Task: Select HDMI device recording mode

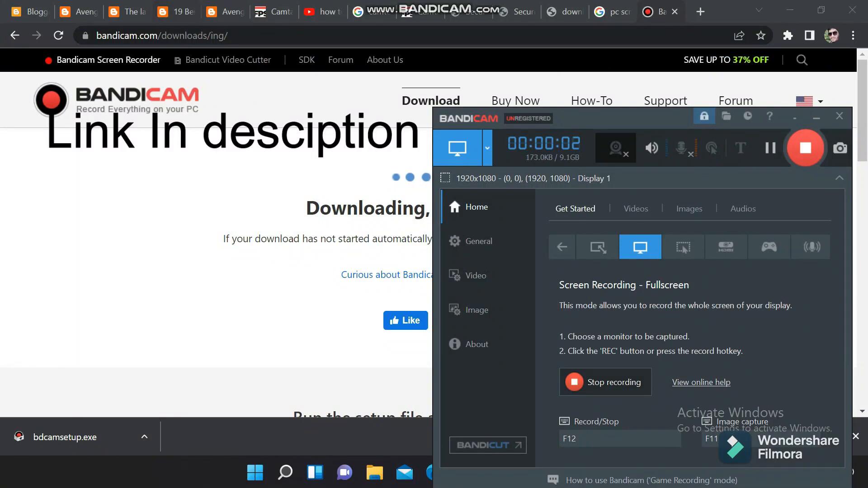Action: pyautogui.click(x=726, y=247)
